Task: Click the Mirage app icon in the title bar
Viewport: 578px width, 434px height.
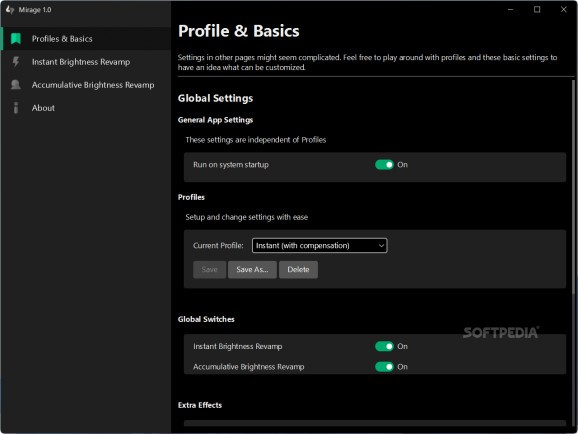Action: click(x=10, y=10)
